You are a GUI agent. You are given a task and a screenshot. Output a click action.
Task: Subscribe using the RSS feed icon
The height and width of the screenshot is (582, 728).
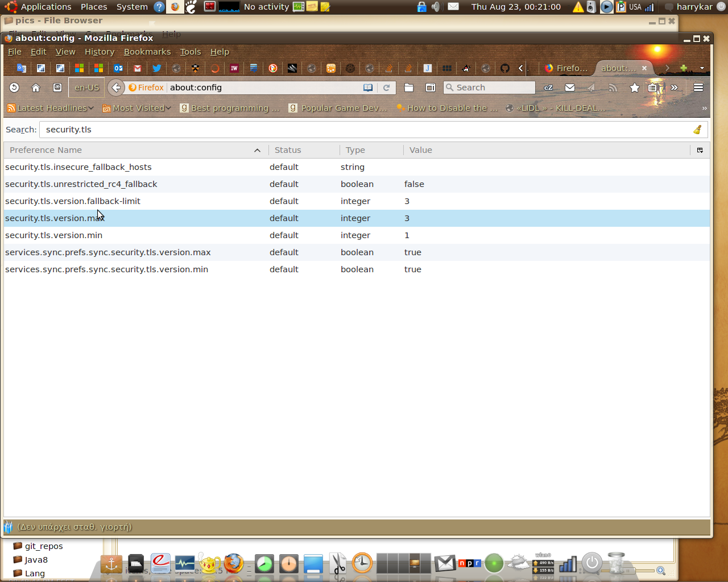coord(612,88)
